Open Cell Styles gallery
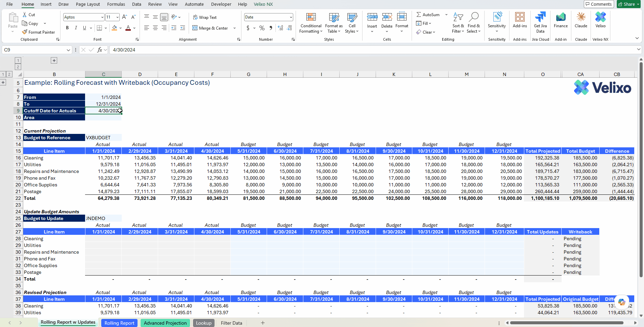The width and height of the screenshot is (644, 327). coord(352,23)
